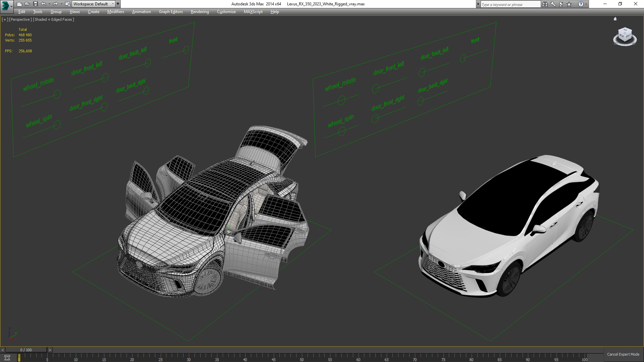Open the Tools menu
The height and width of the screenshot is (362, 644).
pos(38,12)
